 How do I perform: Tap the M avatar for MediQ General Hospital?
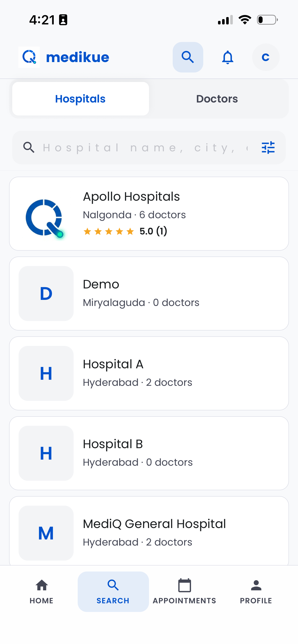click(46, 533)
